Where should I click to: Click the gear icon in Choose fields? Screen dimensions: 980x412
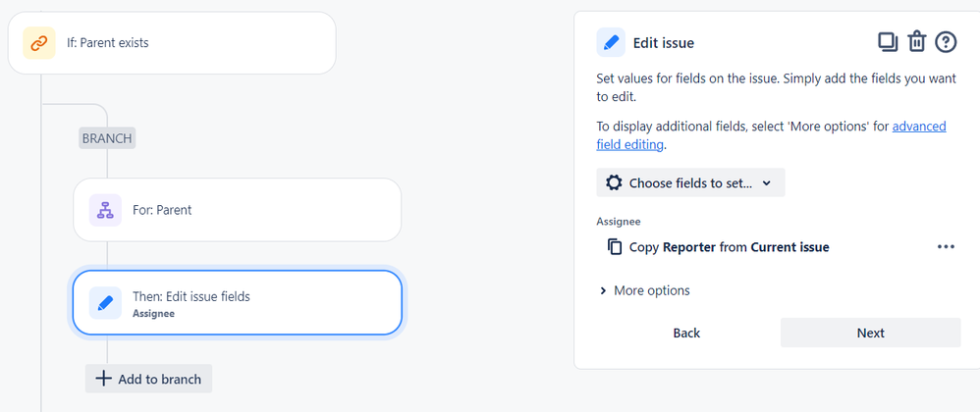(615, 182)
